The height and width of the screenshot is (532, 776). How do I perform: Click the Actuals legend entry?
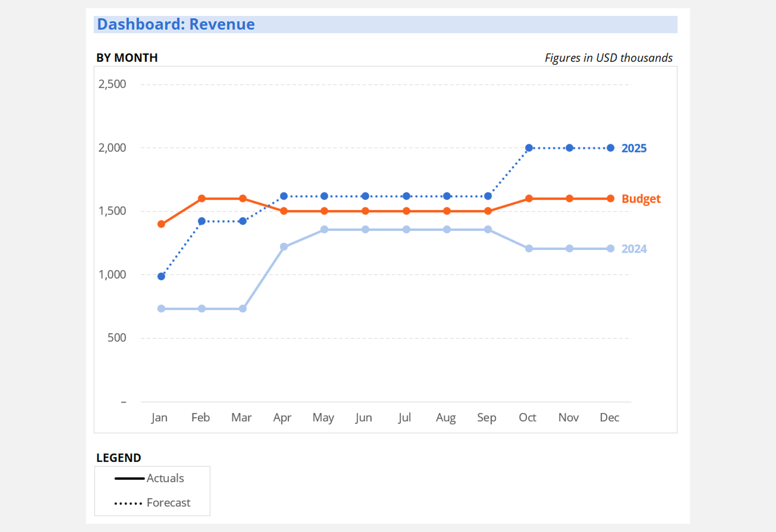point(165,478)
